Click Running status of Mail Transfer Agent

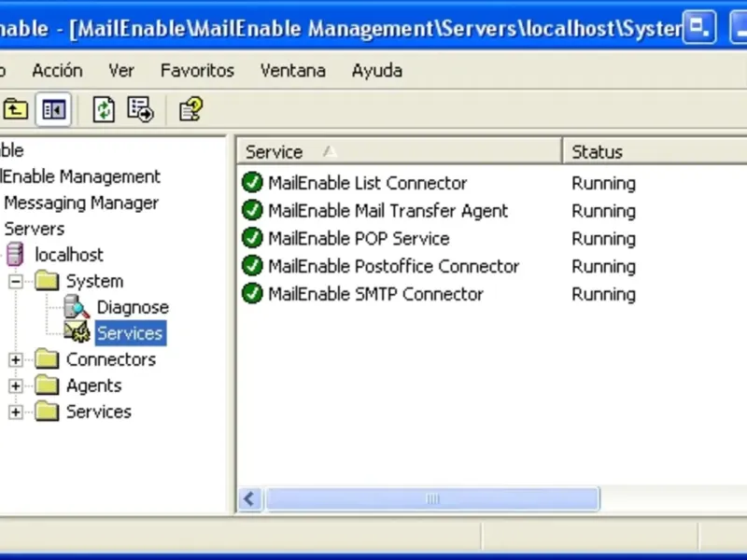click(x=603, y=211)
